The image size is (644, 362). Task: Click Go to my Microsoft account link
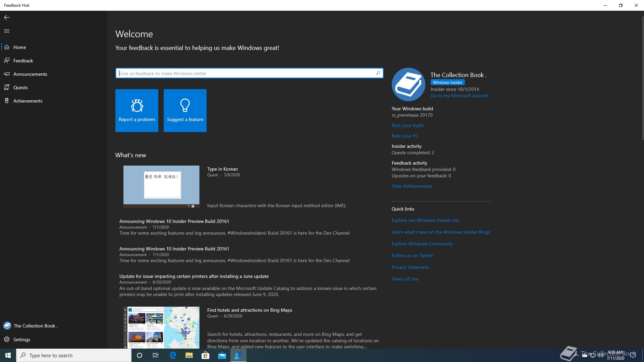tap(460, 96)
